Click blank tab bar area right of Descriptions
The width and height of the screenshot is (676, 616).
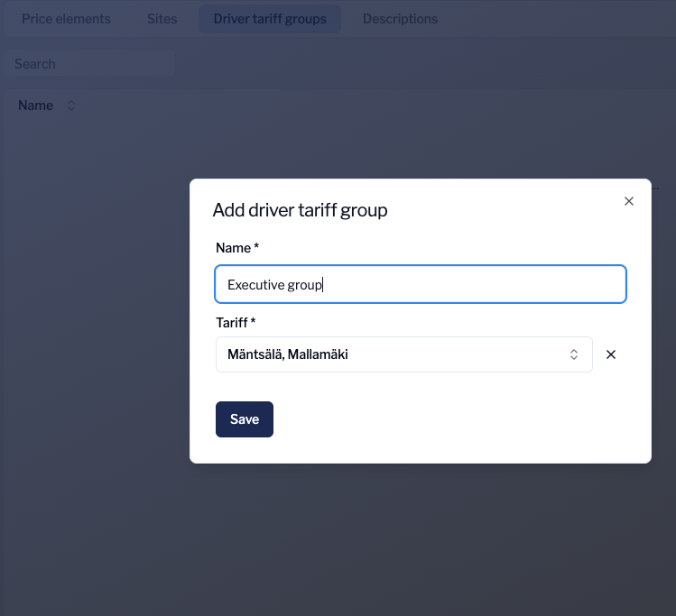point(560,19)
